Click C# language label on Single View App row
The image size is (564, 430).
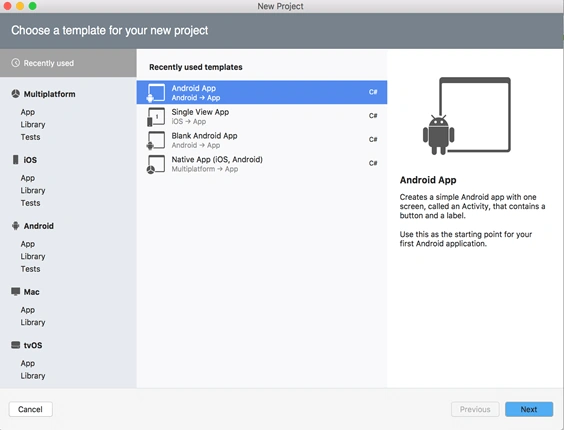(373, 116)
